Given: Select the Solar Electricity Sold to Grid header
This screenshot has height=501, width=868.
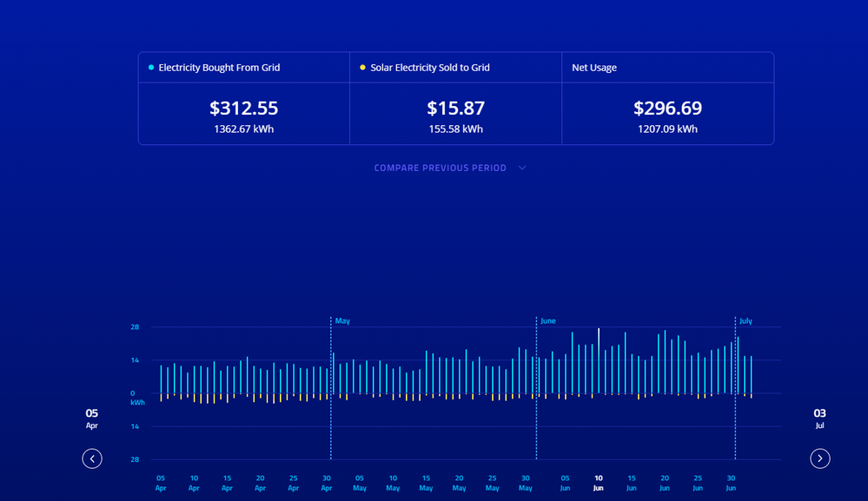Looking at the screenshot, I should coord(430,68).
